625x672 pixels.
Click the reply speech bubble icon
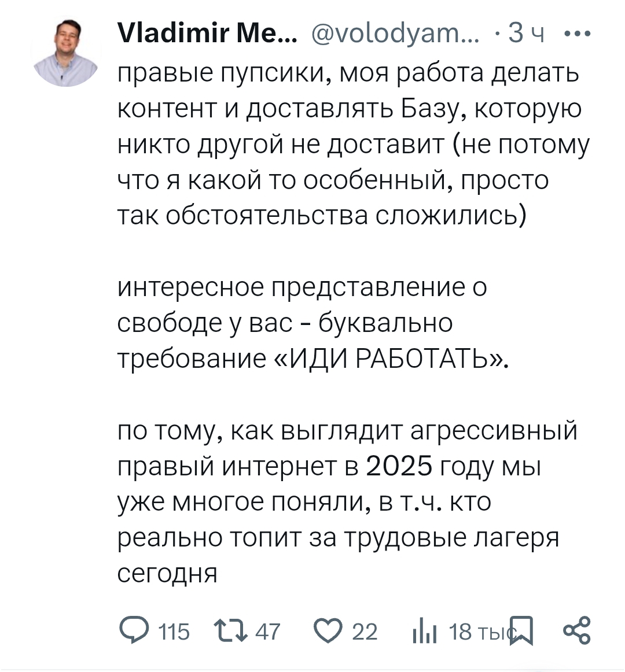click(x=134, y=631)
